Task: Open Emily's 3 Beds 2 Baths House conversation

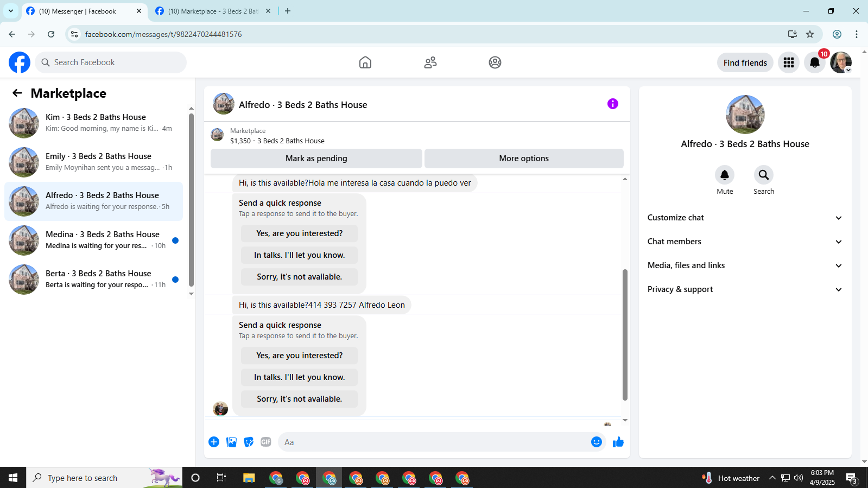Action: click(93, 162)
